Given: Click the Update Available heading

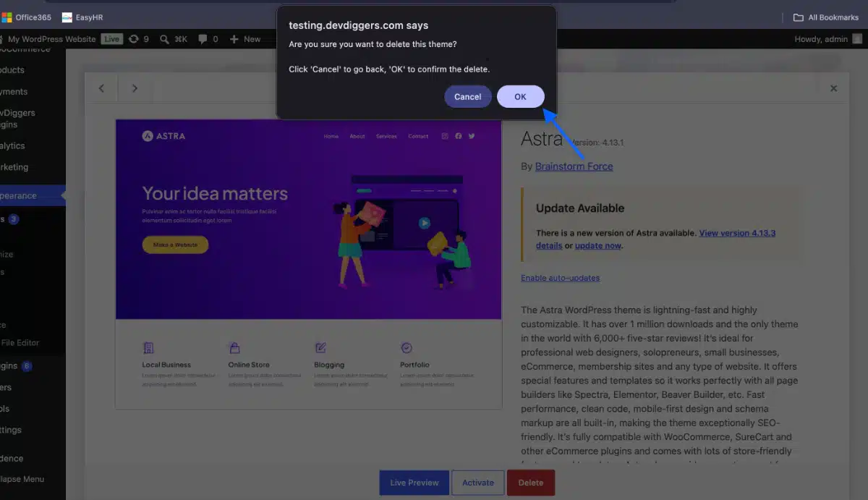Looking at the screenshot, I should [580, 208].
